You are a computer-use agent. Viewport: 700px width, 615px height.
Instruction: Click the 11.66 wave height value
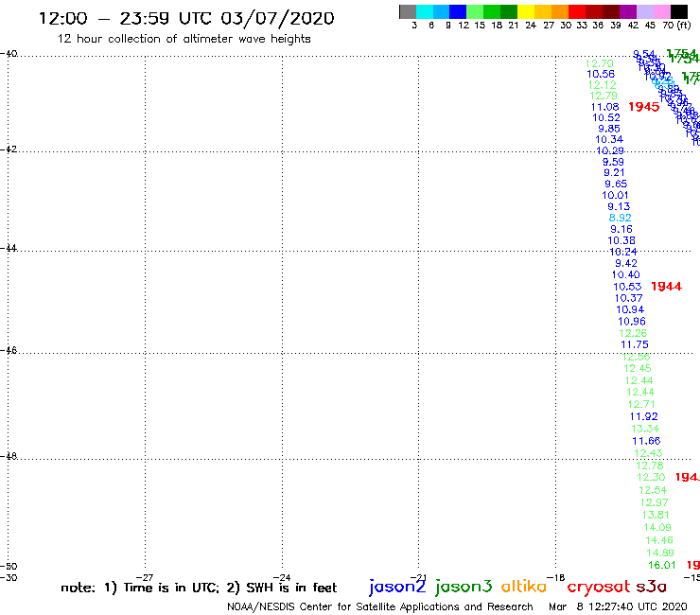point(646,441)
